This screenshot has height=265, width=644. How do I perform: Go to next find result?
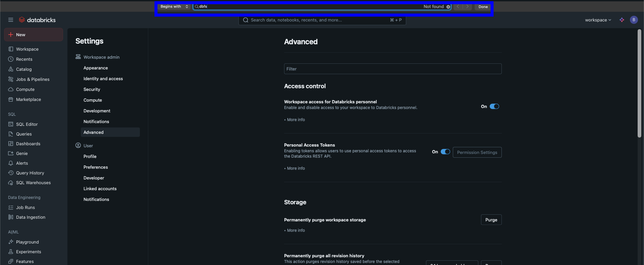point(467,7)
